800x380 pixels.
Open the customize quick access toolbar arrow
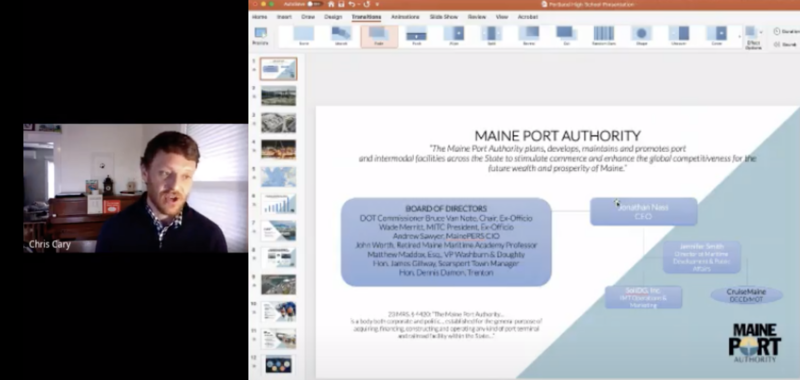(377, 4)
